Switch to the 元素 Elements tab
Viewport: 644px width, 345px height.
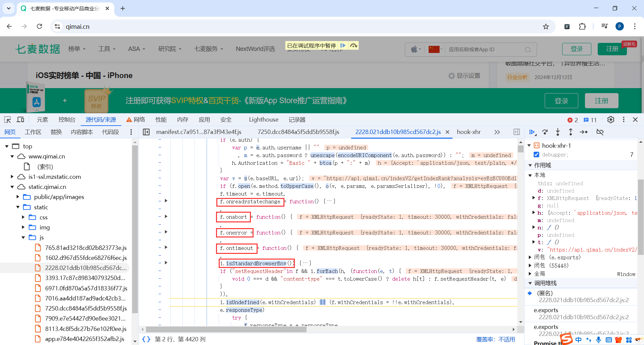coord(42,120)
